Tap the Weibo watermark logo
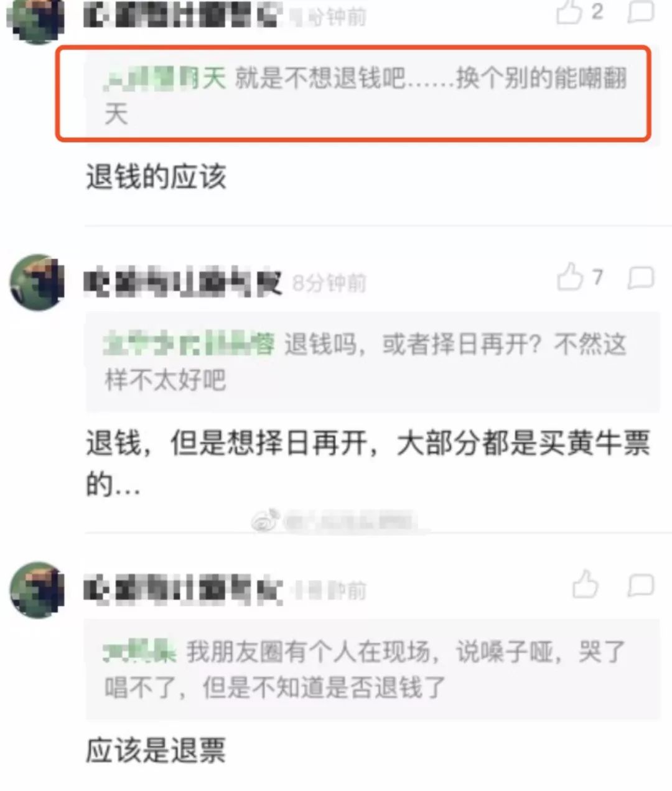Viewport: 672px width, 791px height. point(265,520)
